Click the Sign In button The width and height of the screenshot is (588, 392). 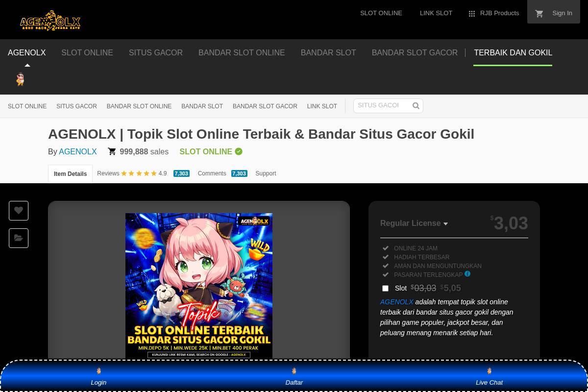pos(562,13)
